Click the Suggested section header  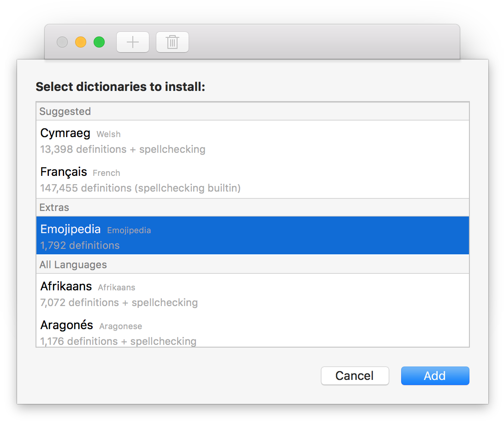253,111
